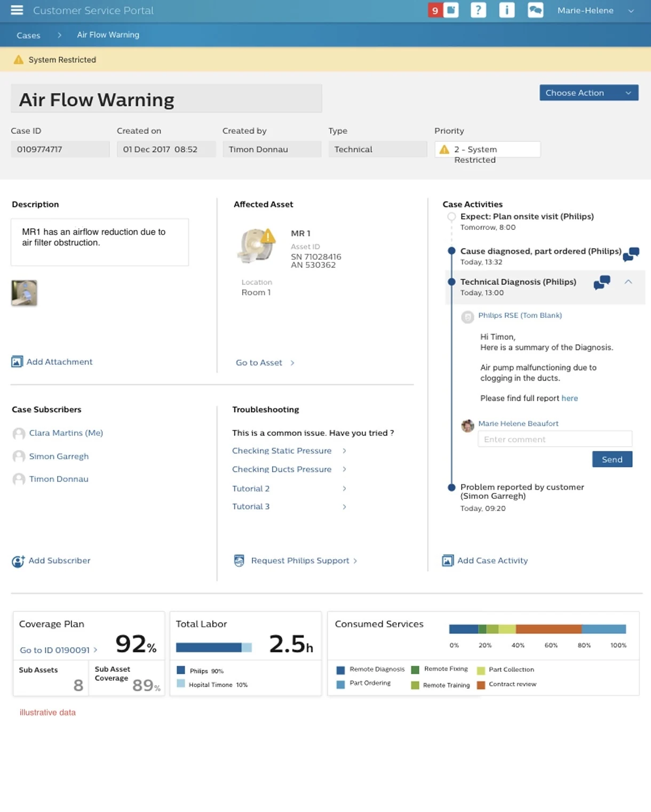Screen dimensions: 651x812
Task: Click the Total Labor progress bar
Action: [214, 648]
